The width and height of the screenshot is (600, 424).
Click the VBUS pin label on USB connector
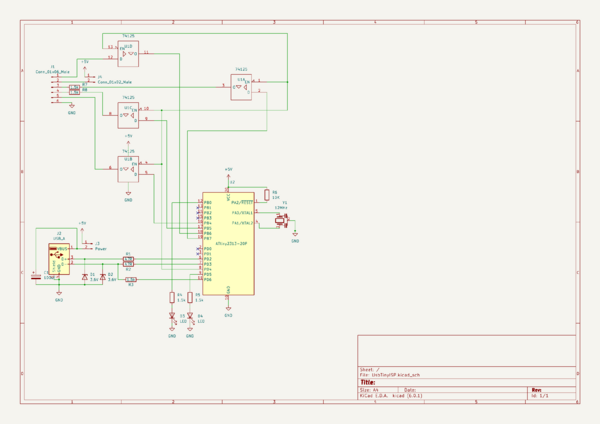click(62, 249)
